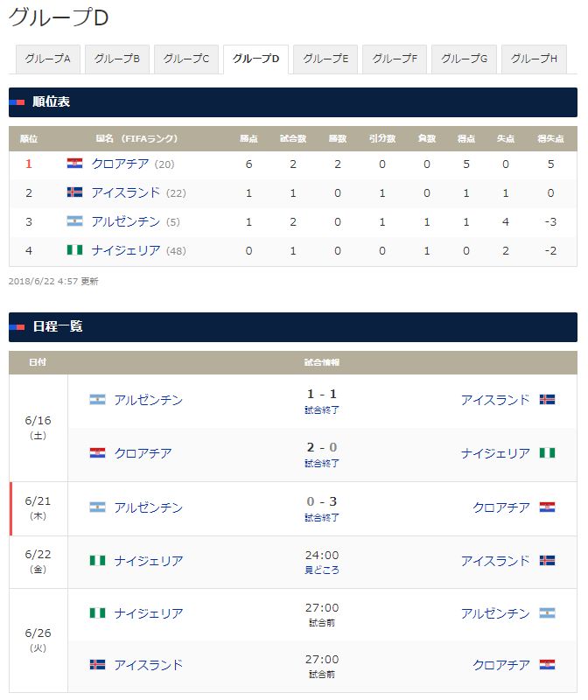Screen dimensions: 588x700
Task: Open アルゼンチン team link in standings
Action: pyautogui.click(x=125, y=221)
